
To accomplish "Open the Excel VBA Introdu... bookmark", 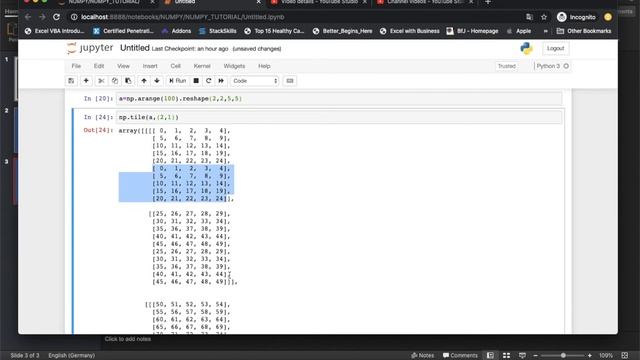I will pyautogui.click(x=54, y=31).
